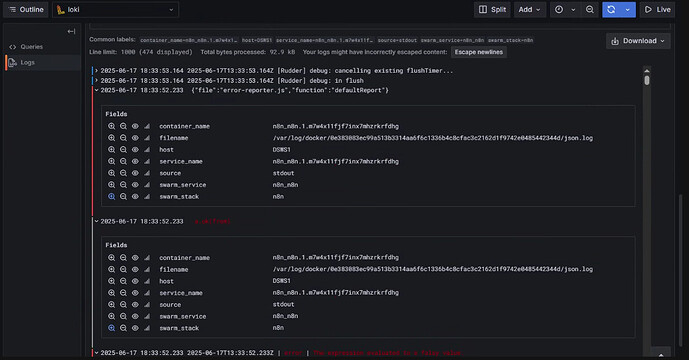Filter out value on filename in first Fields block
This screenshot has height=360, width=689.
pos(123,138)
